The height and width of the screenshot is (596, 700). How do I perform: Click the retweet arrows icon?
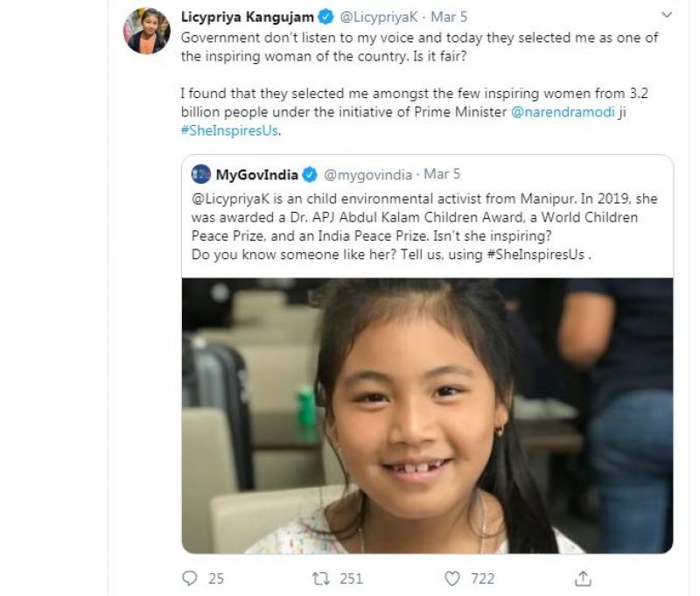point(320,578)
